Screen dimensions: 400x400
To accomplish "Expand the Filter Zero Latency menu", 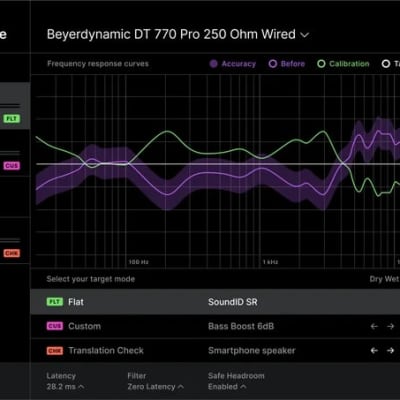I will pyautogui.click(x=155, y=387).
